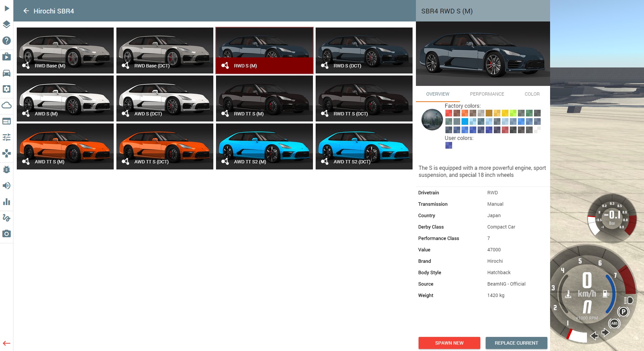Open the photo mode camera icon
The image size is (644, 351).
(7, 234)
